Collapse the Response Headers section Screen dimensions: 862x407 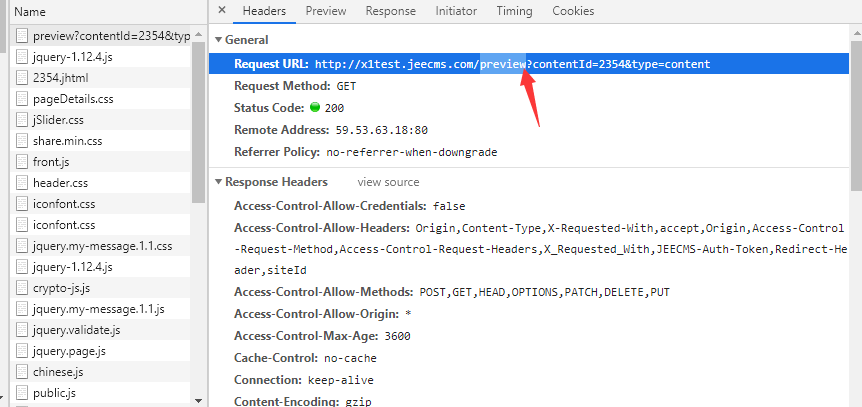point(219,183)
